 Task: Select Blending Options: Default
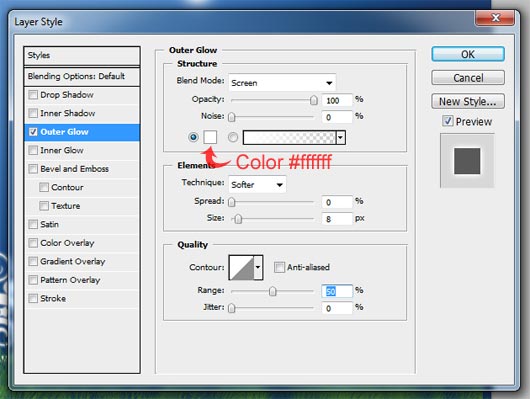click(82, 76)
